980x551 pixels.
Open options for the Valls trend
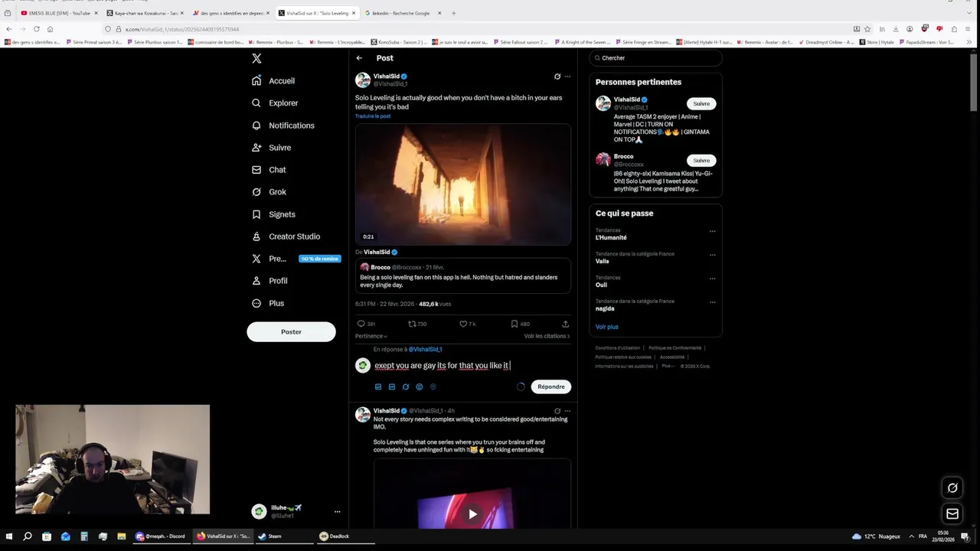(712, 255)
